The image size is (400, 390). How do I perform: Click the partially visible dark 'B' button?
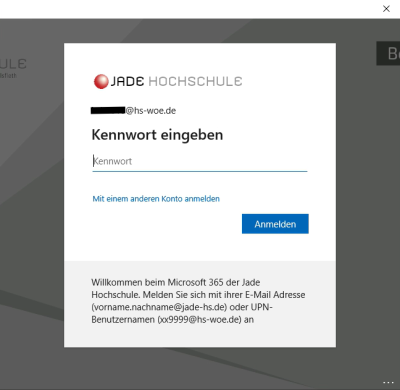[388, 53]
